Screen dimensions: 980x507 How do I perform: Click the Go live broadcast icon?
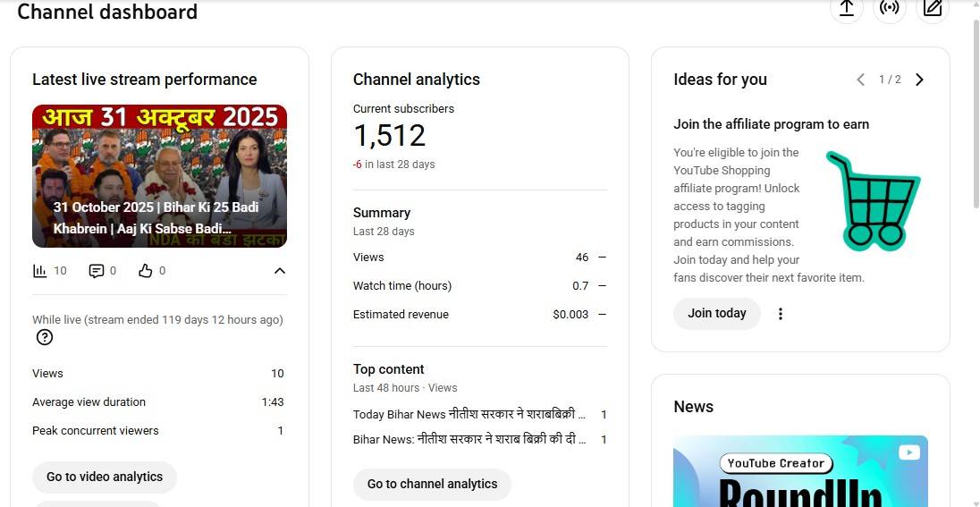[889, 8]
